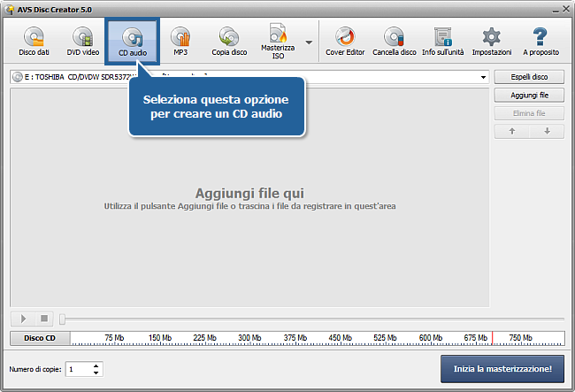Image resolution: width=575 pixels, height=392 pixels.
Task: Open the A proposito help icon
Action: click(x=540, y=41)
